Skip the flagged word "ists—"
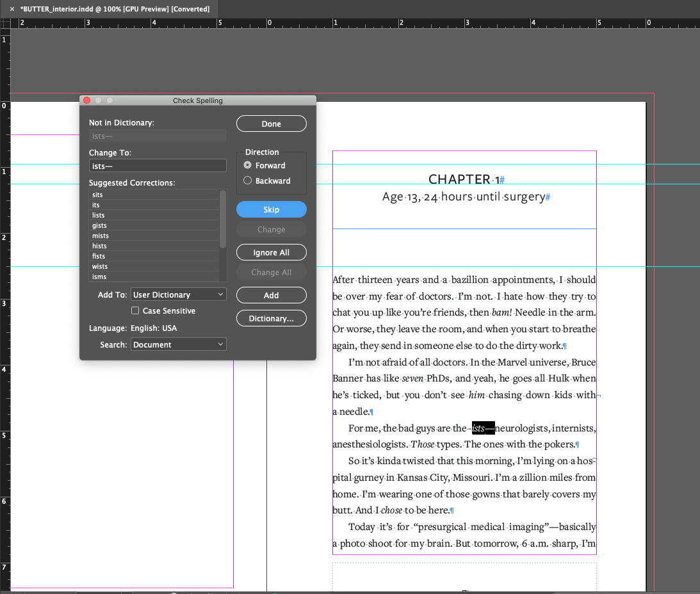Screen dimensions: 700x594 [x=271, y=209]
